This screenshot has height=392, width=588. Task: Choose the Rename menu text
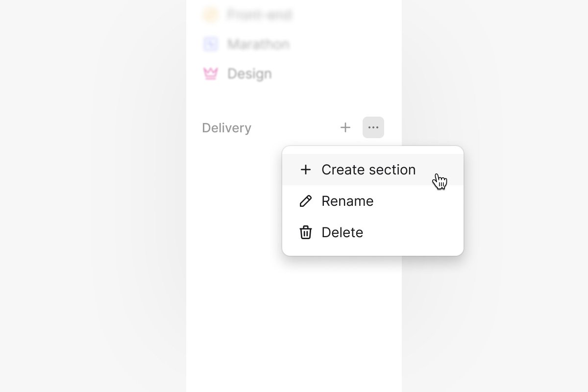tap(347, 201)
